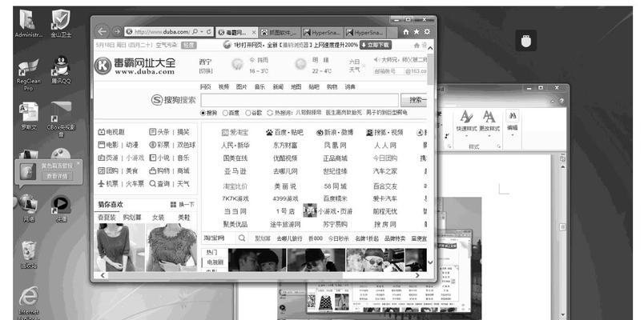Open the CBox央视影音 desktop icon
The height and width of the screenshot is (320, 644).
pos(61,119)
